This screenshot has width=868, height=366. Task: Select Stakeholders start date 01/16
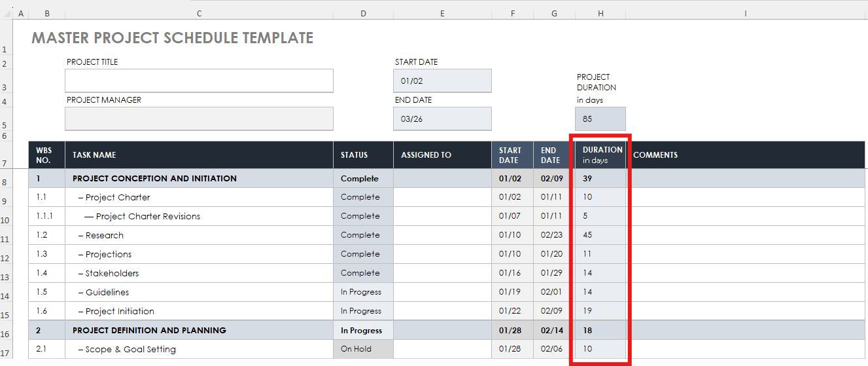pyautogui.click(x=512, y=273)
